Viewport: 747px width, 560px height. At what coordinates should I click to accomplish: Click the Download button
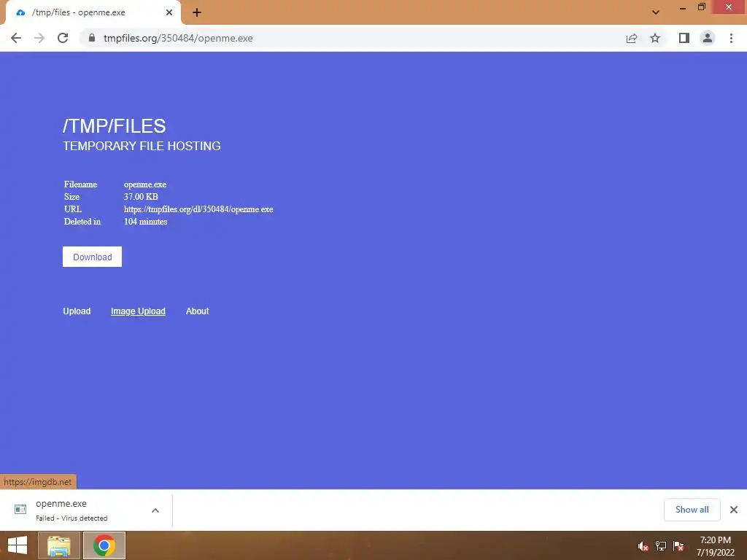point(92,257)
